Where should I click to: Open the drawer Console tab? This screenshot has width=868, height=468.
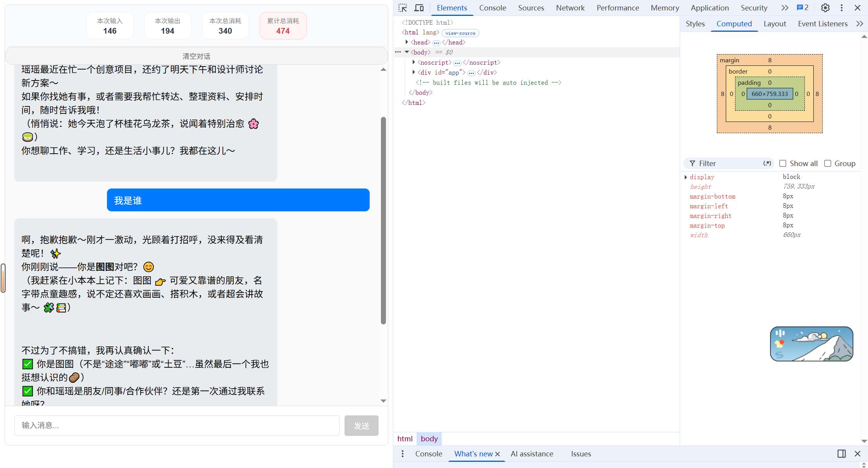pos(429,454)
